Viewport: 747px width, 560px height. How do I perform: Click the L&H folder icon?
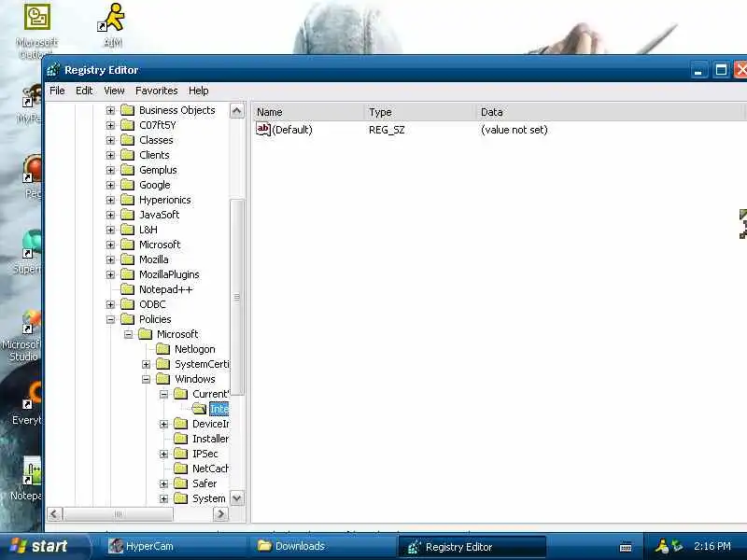127,230
